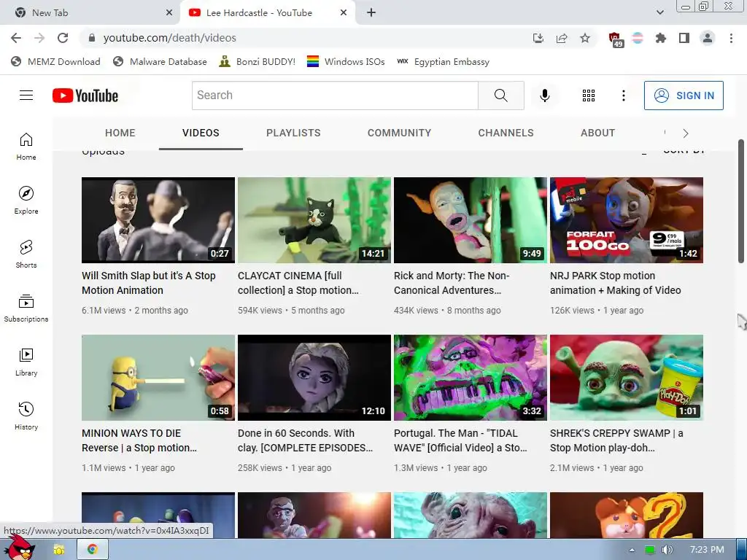747x560 pixels.
Task: Open CLAYCAT CINEMA video title
Action: pos(298,283)
